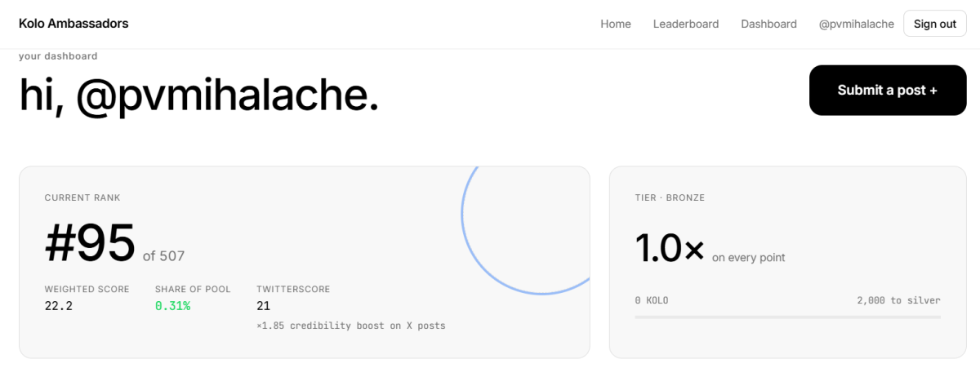Image resolution: width=980 pixels, height=368 pixels.
Task: Click the Tier · Bronze label
Action: point(670,197)
